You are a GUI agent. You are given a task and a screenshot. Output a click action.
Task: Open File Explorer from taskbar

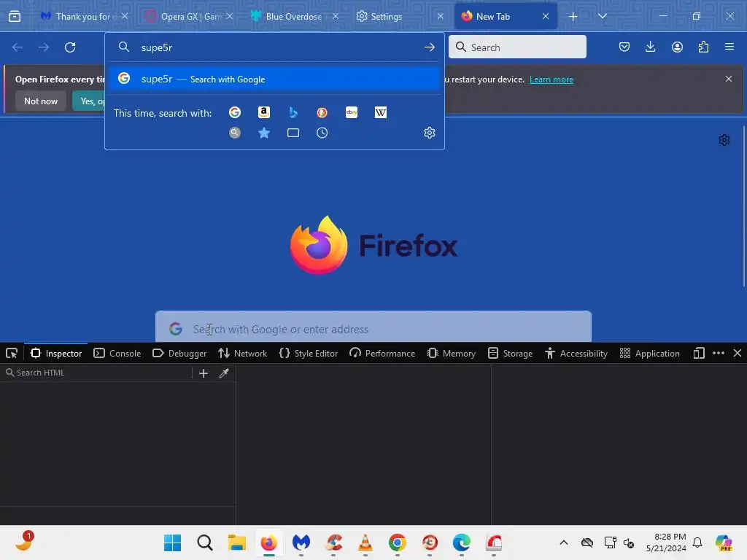[x=237, y=542]
